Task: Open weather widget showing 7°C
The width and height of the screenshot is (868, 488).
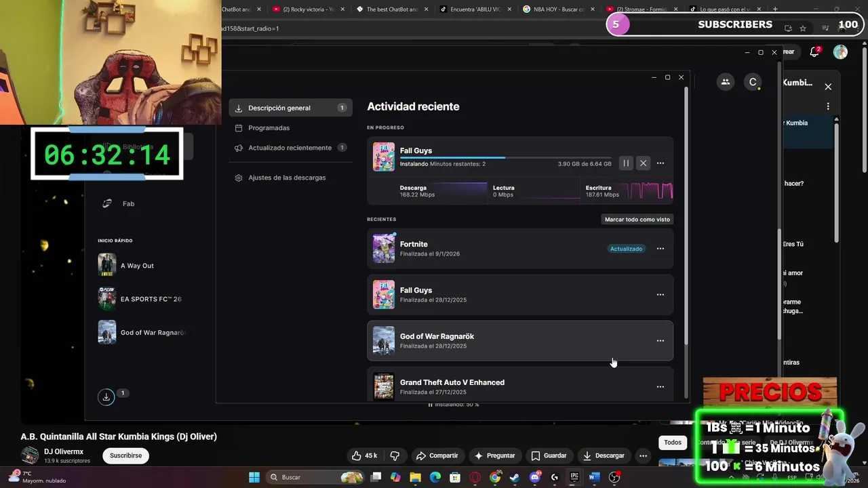Action: (39, 477)
